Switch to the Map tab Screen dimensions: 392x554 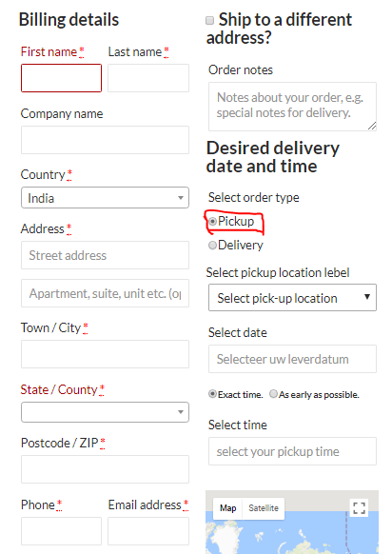227,508
